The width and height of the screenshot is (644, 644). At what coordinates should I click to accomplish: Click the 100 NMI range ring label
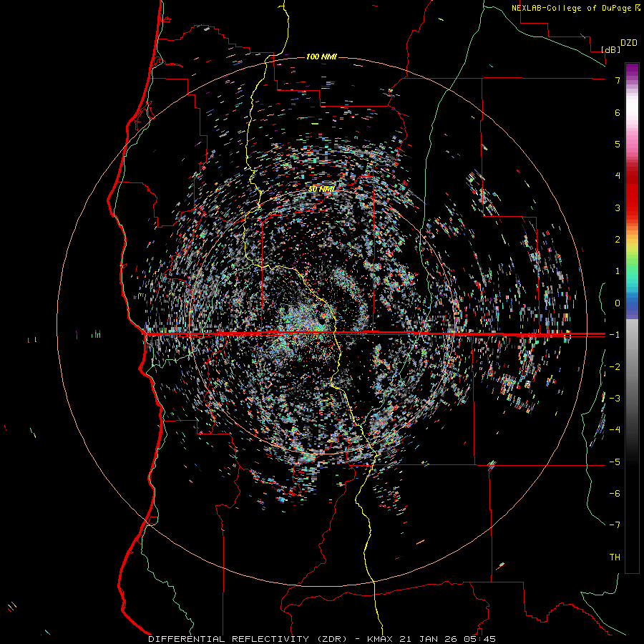(x=321, y=57)
